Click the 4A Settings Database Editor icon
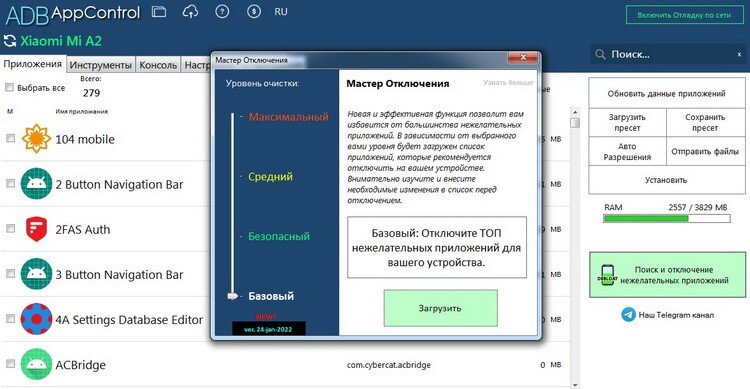Screen dimensions: 750x389 [36, 319]
